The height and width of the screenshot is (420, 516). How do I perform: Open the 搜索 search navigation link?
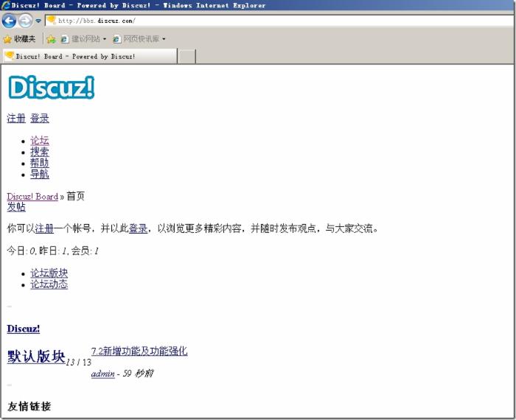(40, 152)
